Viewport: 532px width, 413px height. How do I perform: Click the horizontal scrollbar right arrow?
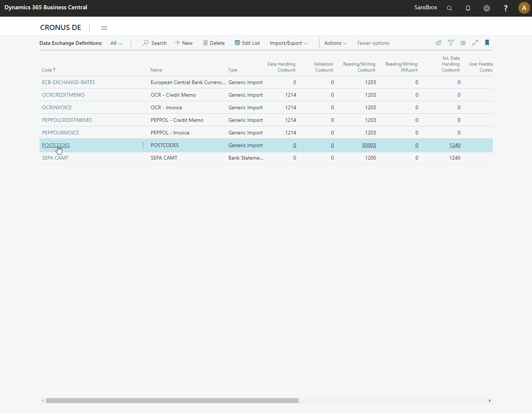pos(489,400)
